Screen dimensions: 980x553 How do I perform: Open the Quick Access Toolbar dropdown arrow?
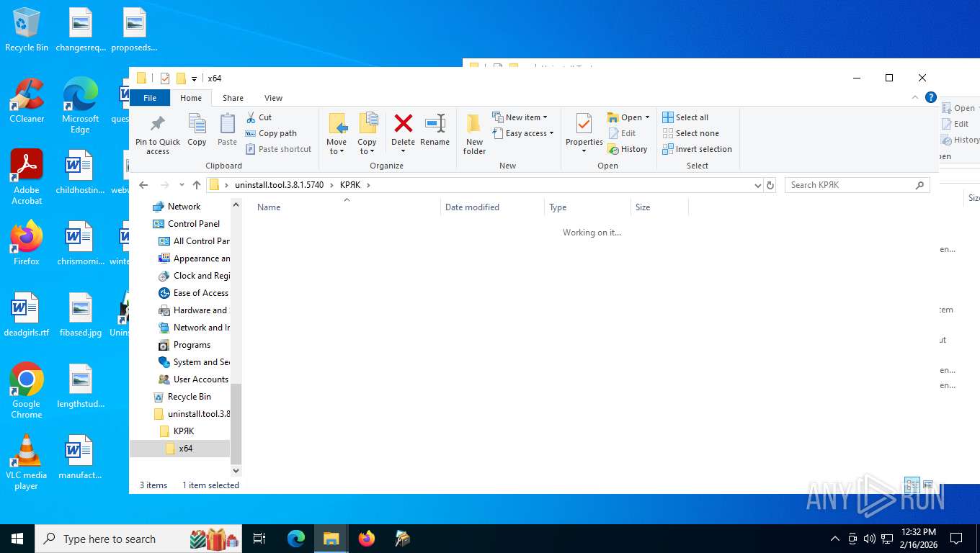pyautogui.click(x=195, y=78)
